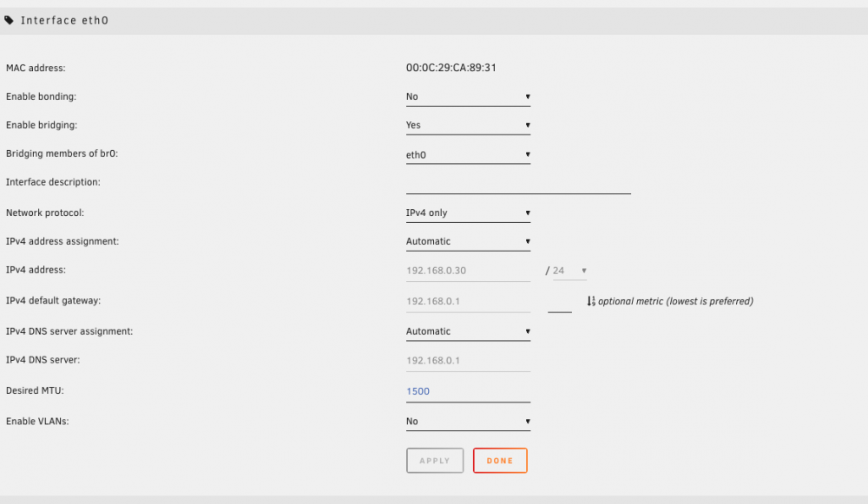This screenshot has width=868, height=504.
Task: Click the IPv4 default gateway field
Action: [468, 302]
